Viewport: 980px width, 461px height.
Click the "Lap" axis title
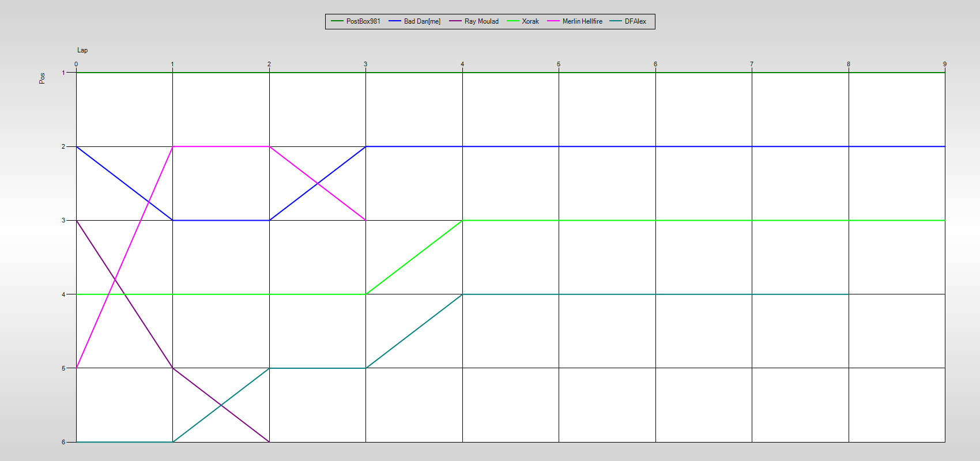(x=82, y=50)
